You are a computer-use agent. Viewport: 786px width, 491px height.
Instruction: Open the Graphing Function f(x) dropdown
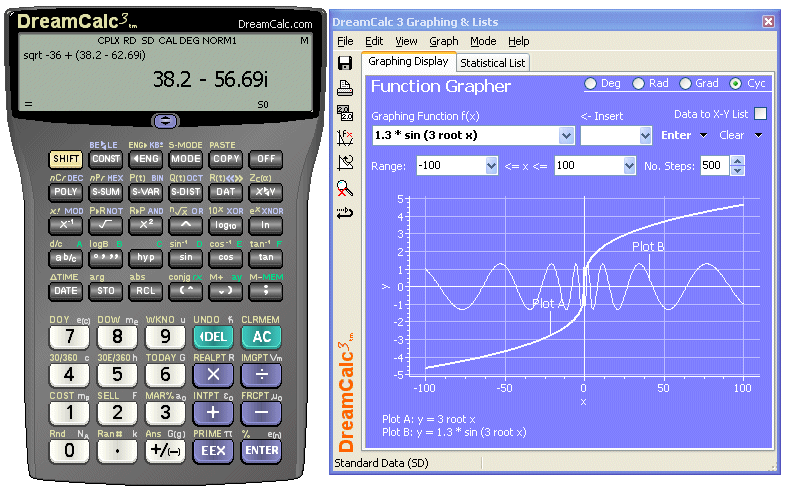point(566,135)
